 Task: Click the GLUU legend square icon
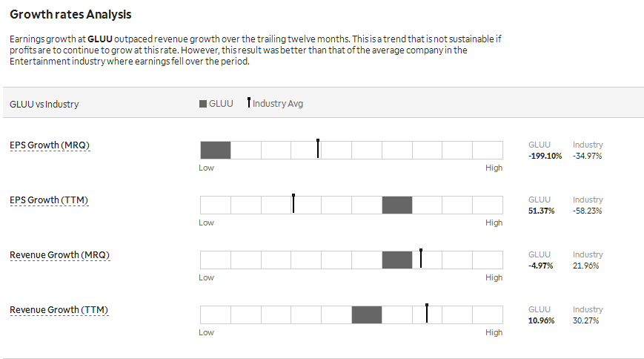pyautogui.click(x=203, y=104)
